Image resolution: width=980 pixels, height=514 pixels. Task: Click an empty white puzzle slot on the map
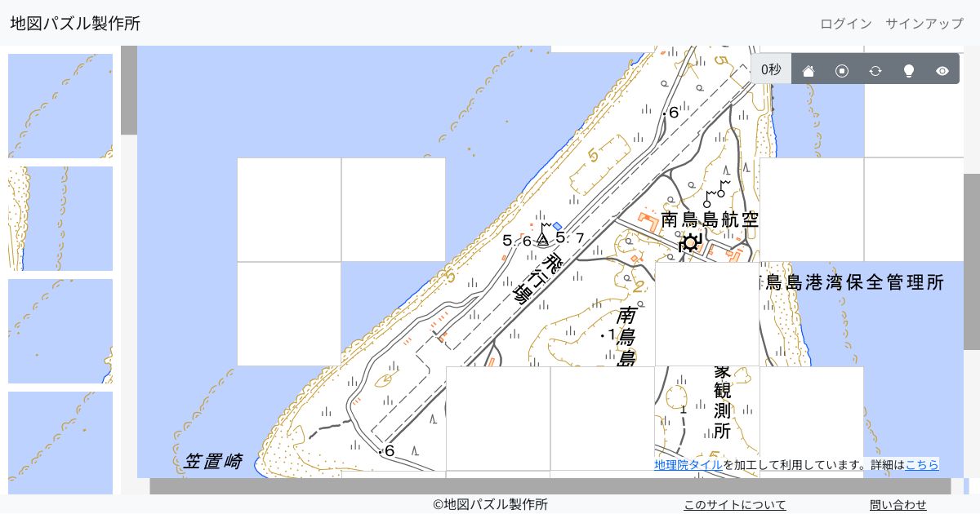[288, 209]
